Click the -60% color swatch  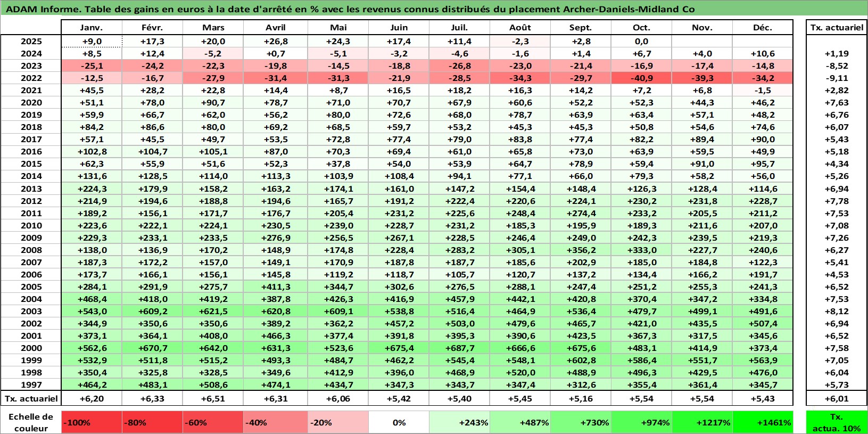point(213,422)
